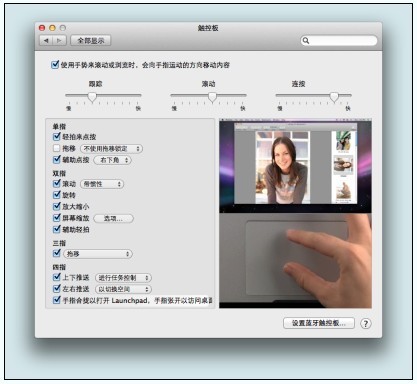Click the 三指 section heading
The height and width of the screenshot is (384, 417).
click(x=59, y=243)
